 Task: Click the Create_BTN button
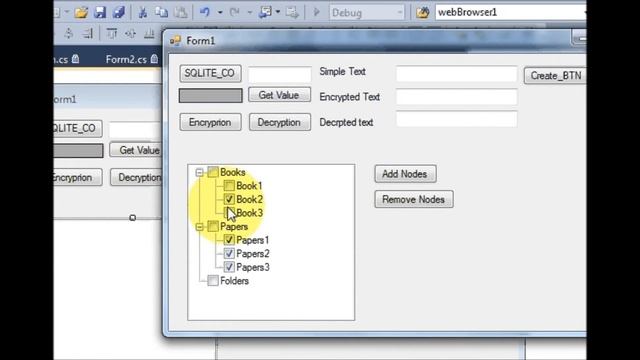(556, 76)
